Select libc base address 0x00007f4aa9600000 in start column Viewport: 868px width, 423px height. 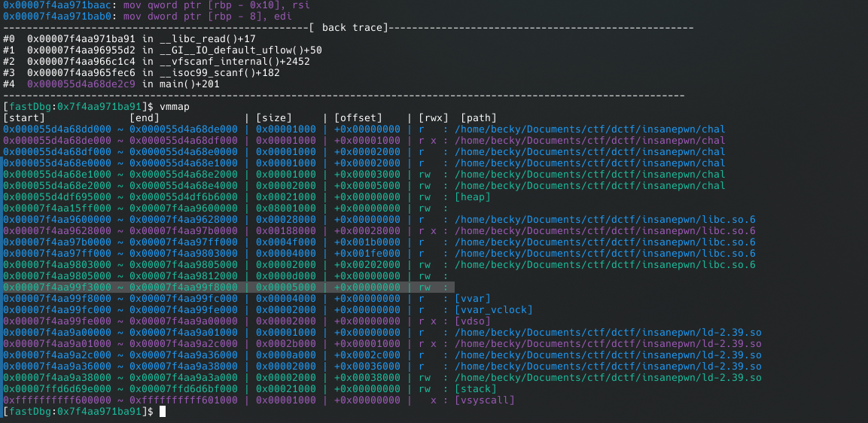pos(57,219)
